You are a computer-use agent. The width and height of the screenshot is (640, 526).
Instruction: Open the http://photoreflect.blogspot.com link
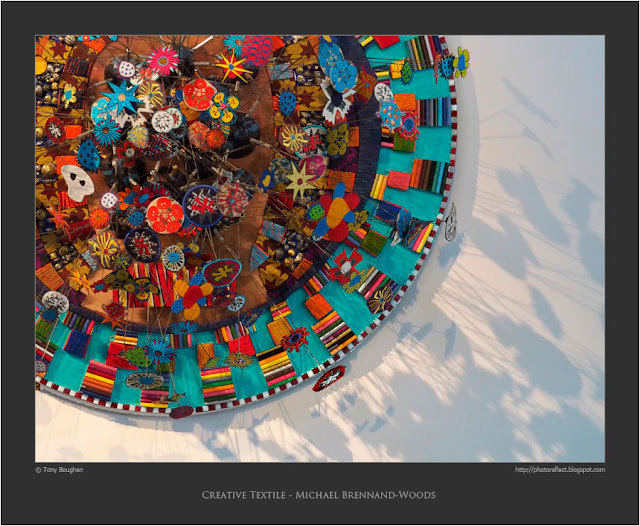[x=560, y=470]
